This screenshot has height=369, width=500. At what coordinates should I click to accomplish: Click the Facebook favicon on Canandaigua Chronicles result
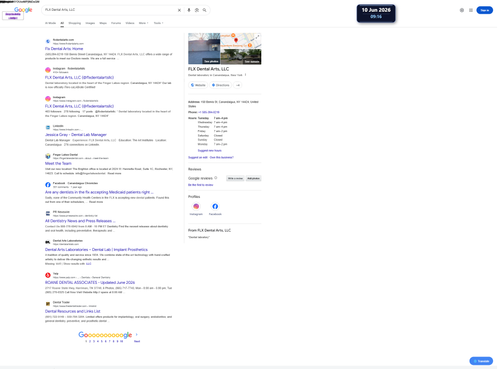[x=48, y=185]
